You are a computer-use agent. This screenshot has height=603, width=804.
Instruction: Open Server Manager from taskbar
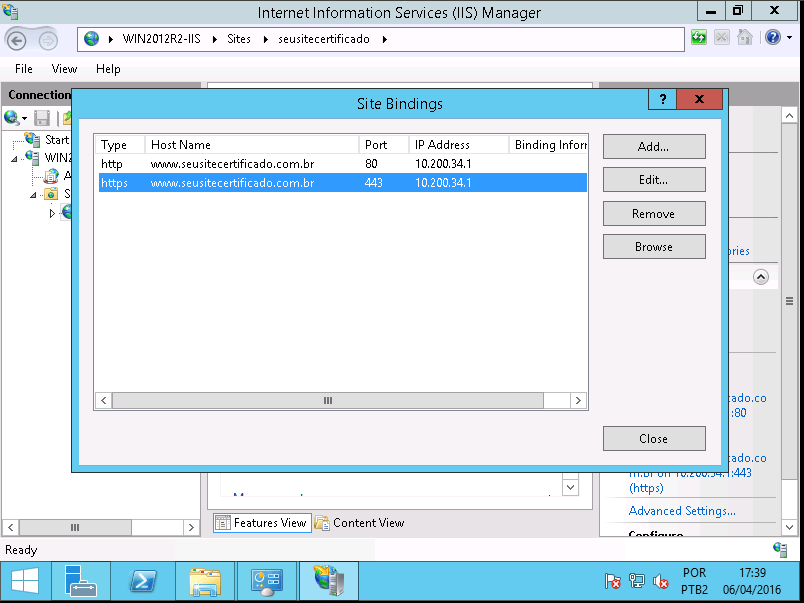point(81,581)
